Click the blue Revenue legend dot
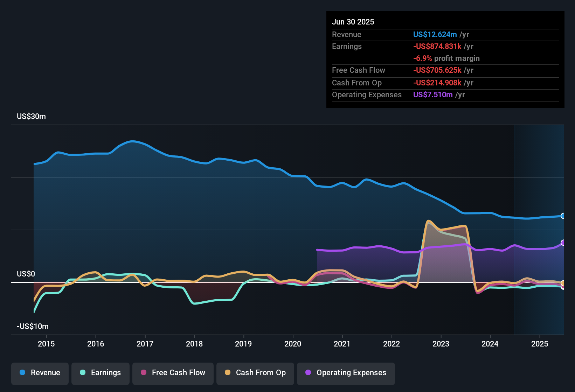This screenshot has width=575, height=392. coord(22,373)
